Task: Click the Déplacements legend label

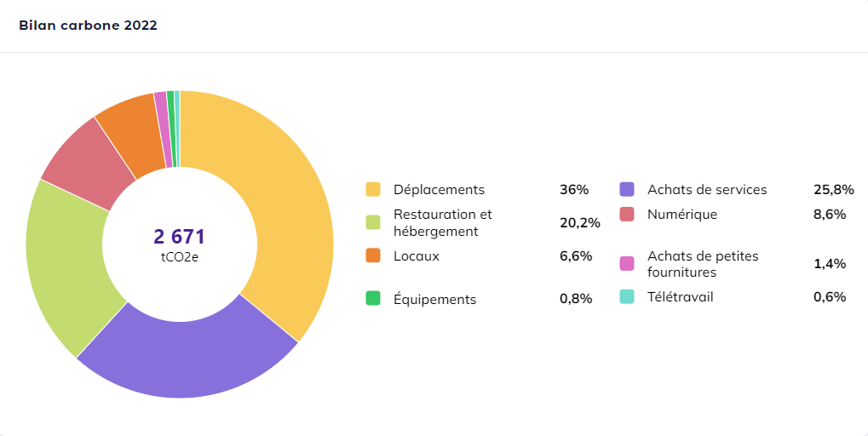Action: 439,189
